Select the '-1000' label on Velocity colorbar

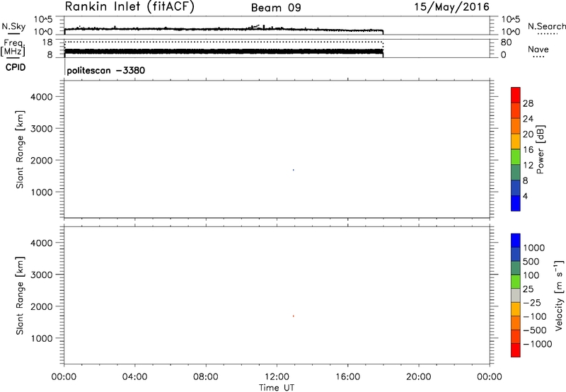[538, 344]
